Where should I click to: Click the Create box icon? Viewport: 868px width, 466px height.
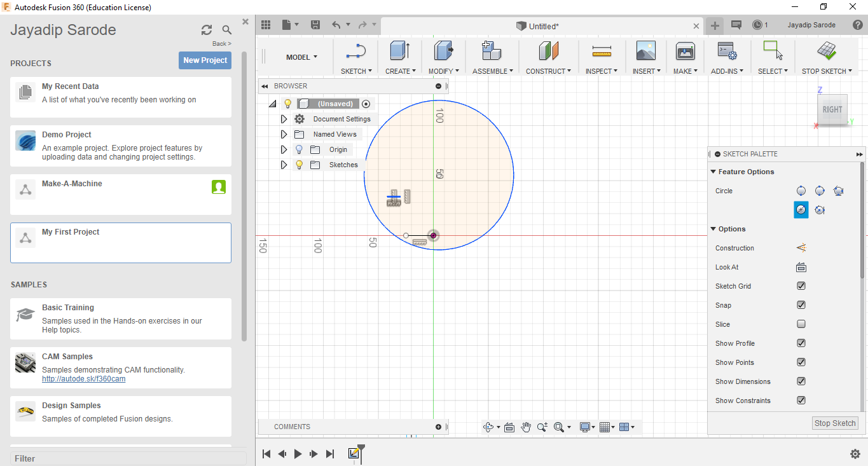[x=400, y=51]
